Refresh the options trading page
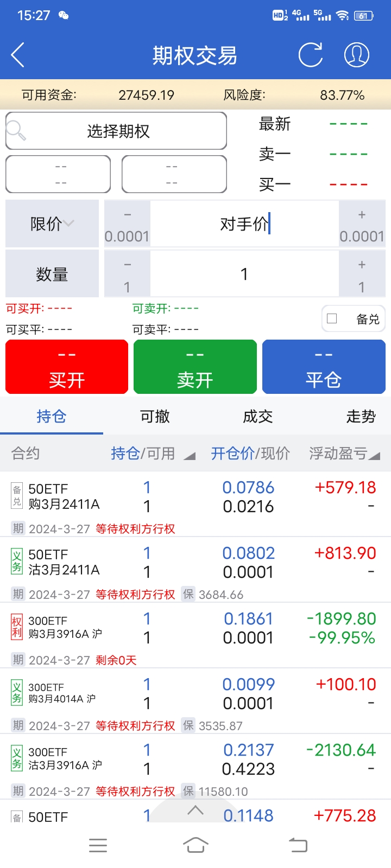This screenshot has width=391, height=868. (311, 55)
